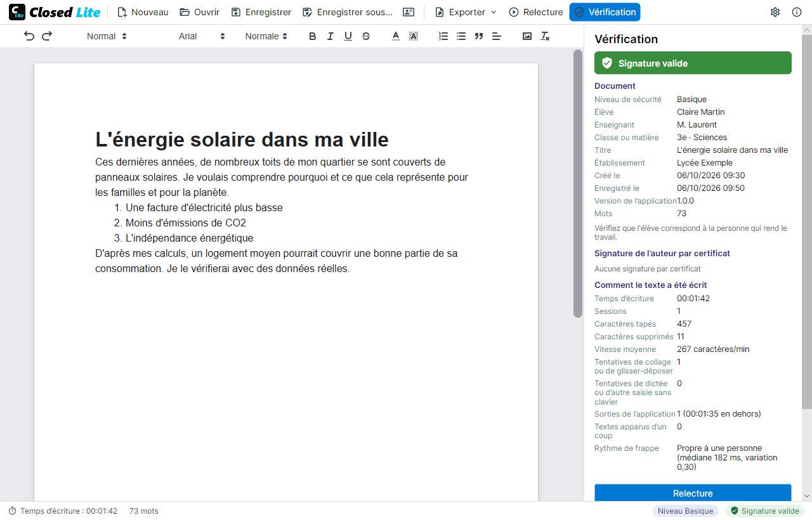The image size is (812, 520).
Task: Click Ouvrir to open a file
Action: pyautogui.click(x=199, y=12)
